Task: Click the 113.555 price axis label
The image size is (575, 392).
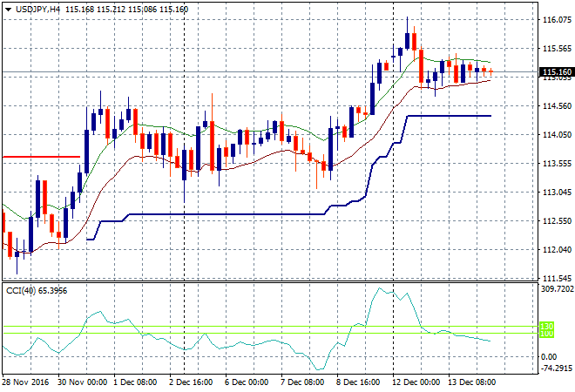Action: coord(557,163)
